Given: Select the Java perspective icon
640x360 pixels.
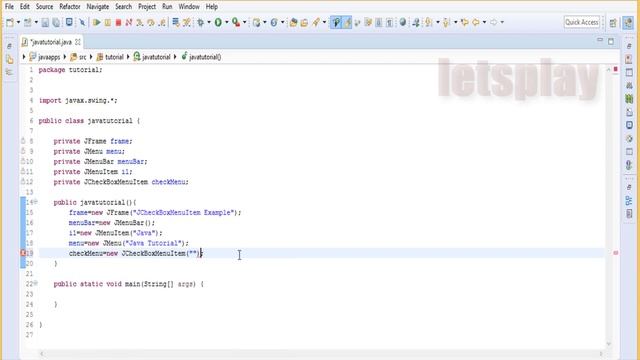Looking at the screenshot, I should click(x=628, y=22).
